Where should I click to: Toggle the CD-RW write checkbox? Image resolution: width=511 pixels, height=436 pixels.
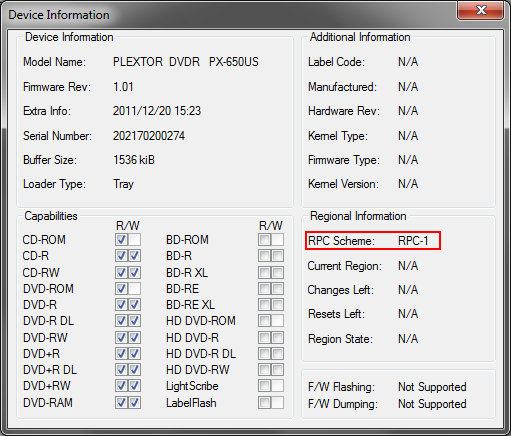click(x=134, y=272)
